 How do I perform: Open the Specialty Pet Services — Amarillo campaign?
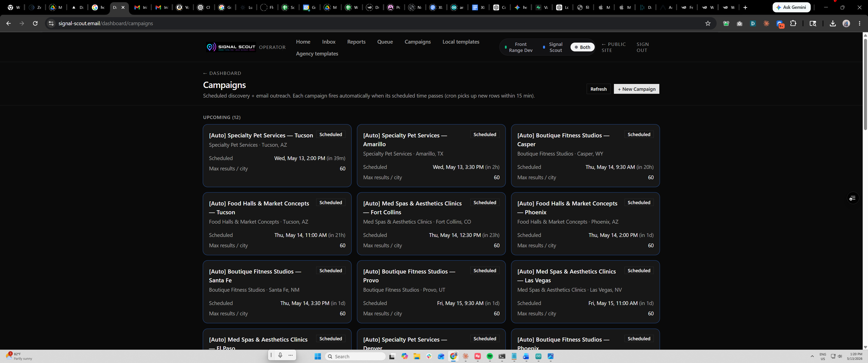pos(431,156)
